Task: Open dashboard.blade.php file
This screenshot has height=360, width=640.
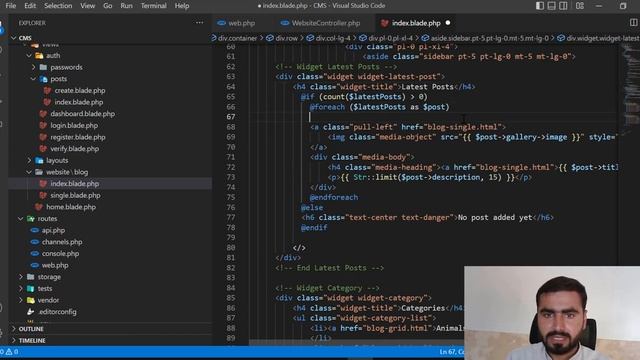Action: (x=82, y=114)
